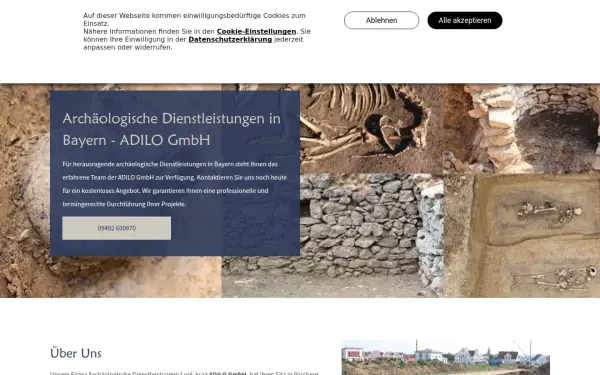
Task: Open the Cookie-Einstellungen link
Action: pyautogui.click(x=256, y=31)
